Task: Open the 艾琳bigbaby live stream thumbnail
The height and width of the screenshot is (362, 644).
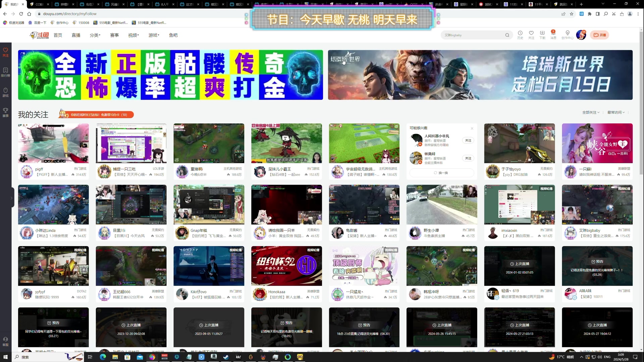Action: [x=597, y=204]
